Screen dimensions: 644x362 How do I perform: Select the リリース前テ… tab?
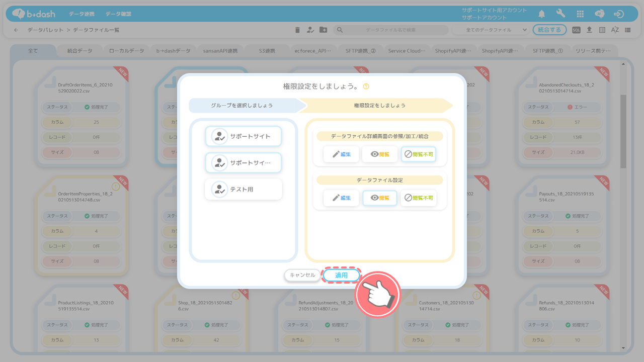pos(594,51)
